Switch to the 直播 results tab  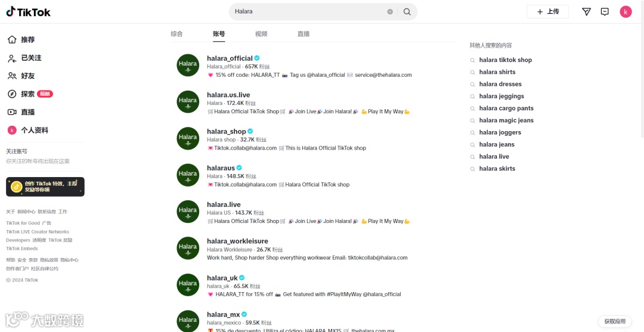point(304,33)
